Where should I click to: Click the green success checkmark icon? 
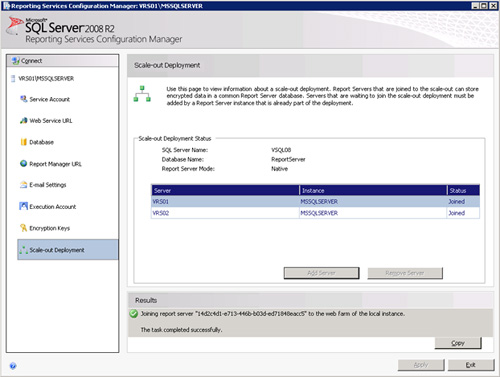[134, 314]
